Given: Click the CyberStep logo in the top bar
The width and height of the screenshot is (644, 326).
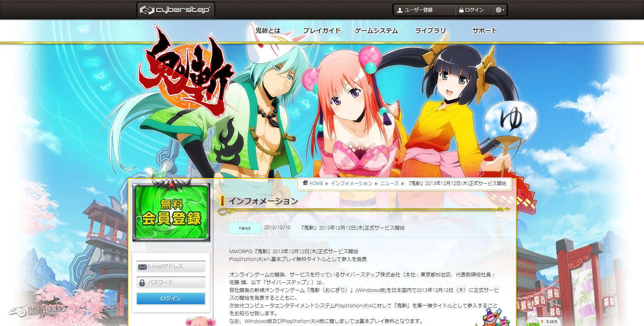Looking at the screenshot, I should pyautogui.click(x=175, y=10).
